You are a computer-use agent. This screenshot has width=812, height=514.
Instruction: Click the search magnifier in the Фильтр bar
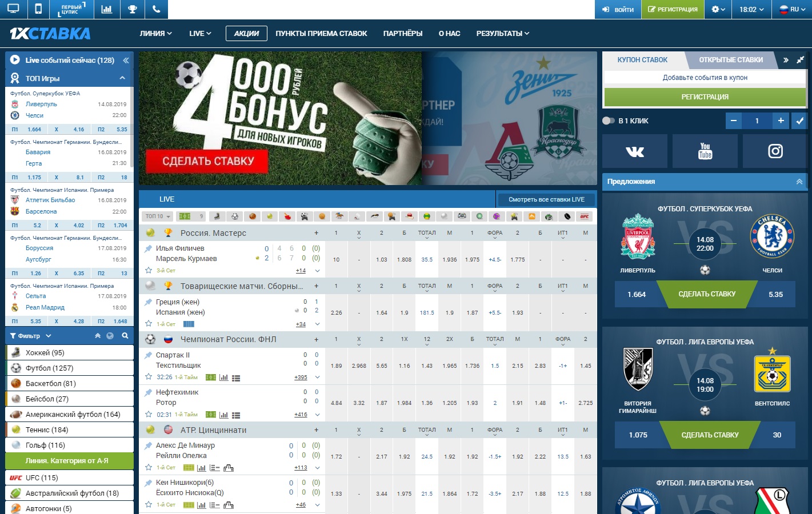[125, 336]
